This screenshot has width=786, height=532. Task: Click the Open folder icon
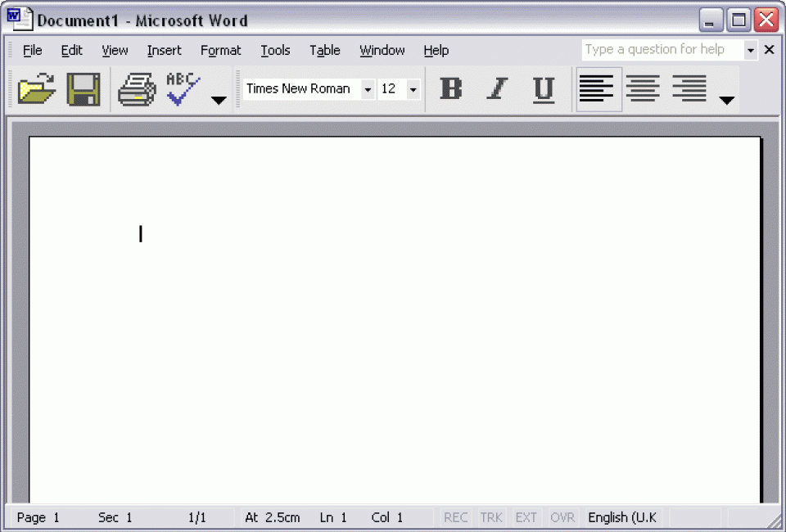pyautogui.click(x=37, y=89)
